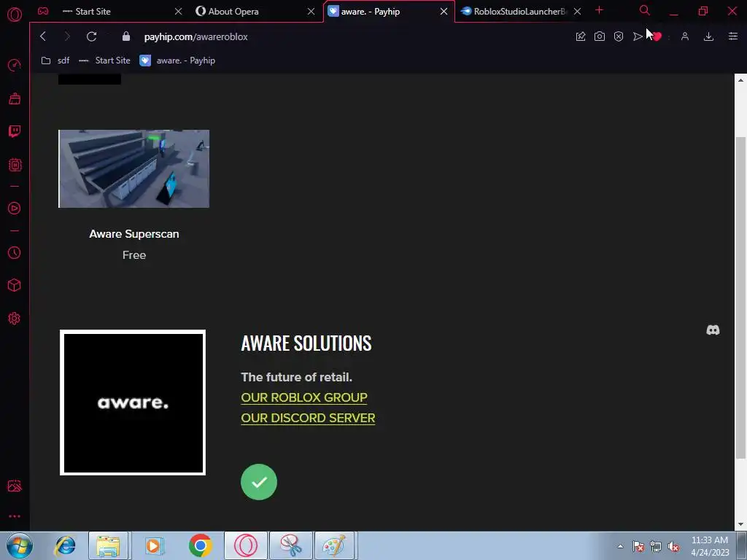Open GX Cleaner in sidebar
The width and height of the screenshot is (747, 560).
pos(15,98)
